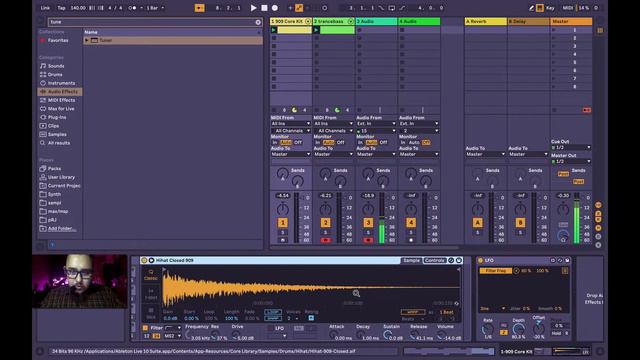Expand the Tuner item in browser
The image size is (640, 360).
(x=87, y=40)
